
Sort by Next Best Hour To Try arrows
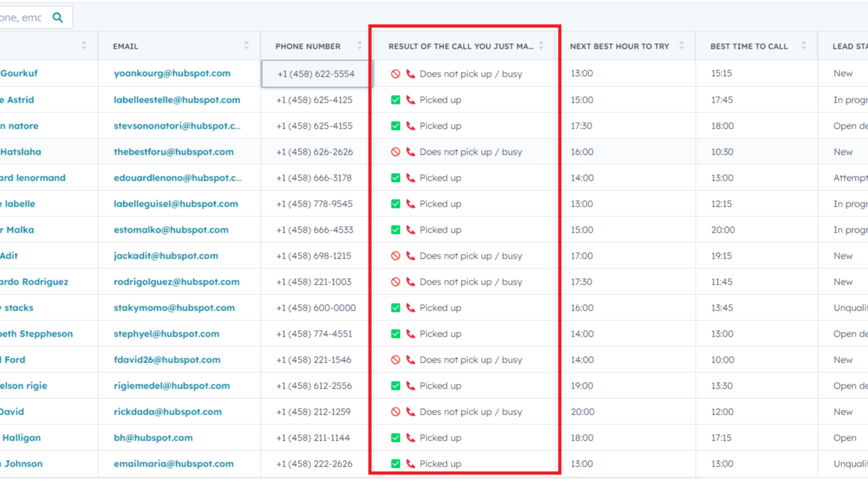click(681, 46)
